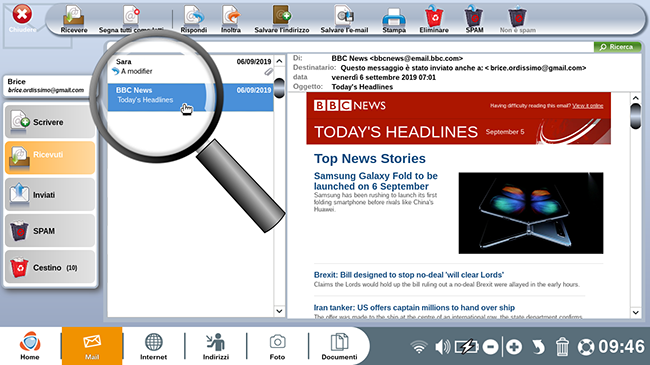650x365 pixels.
Task: Open the Cestino trash folder
Action: click(50, 267)
